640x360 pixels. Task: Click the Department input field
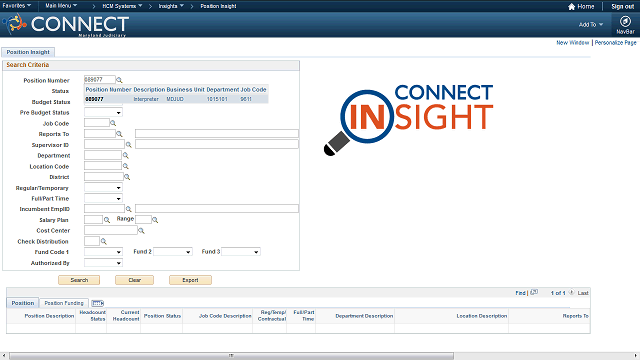tap(103, 155)
